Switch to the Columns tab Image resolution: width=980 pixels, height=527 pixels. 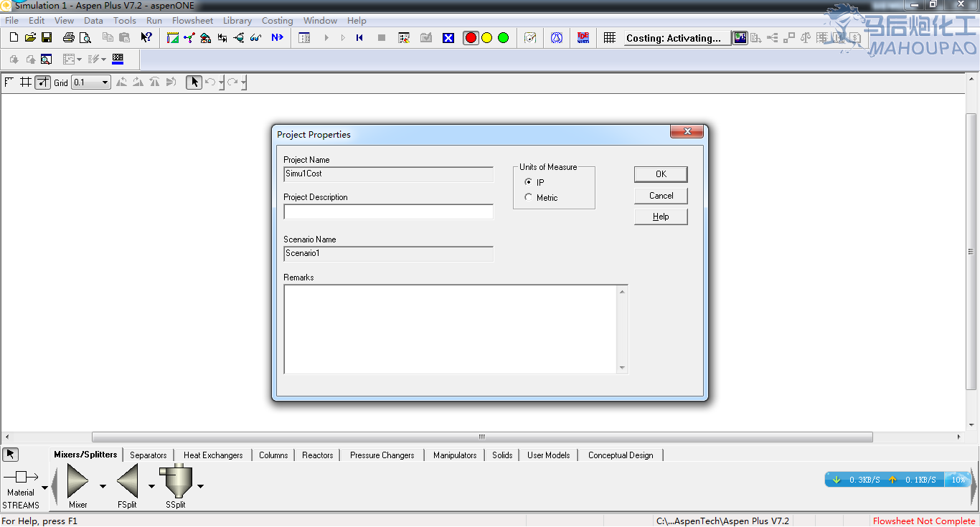tap(273, 455)
